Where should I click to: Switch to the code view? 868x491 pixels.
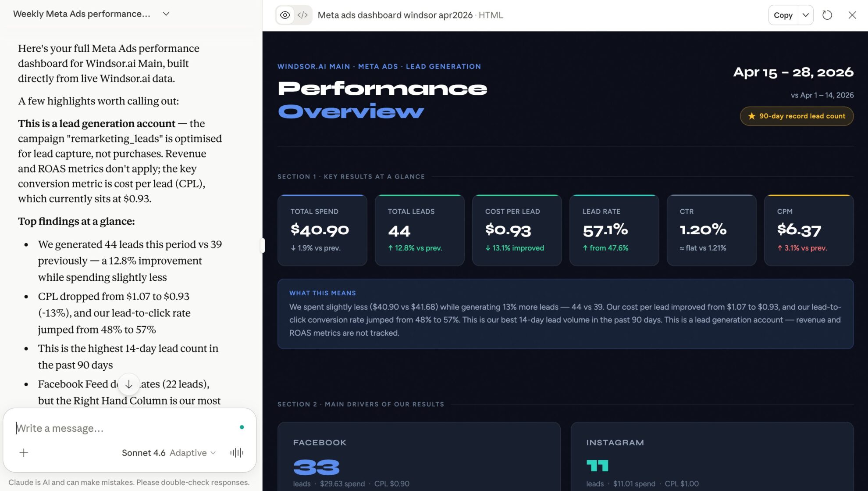point(302,15)
